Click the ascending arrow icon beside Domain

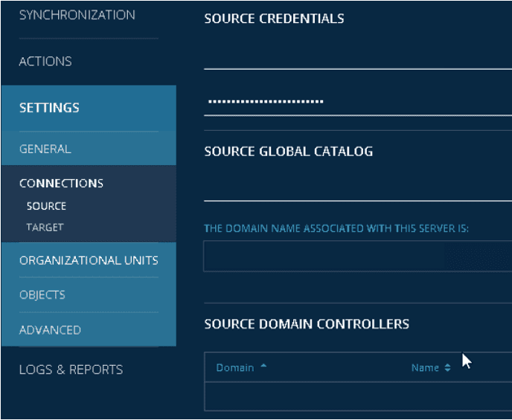tap(263, 367)
